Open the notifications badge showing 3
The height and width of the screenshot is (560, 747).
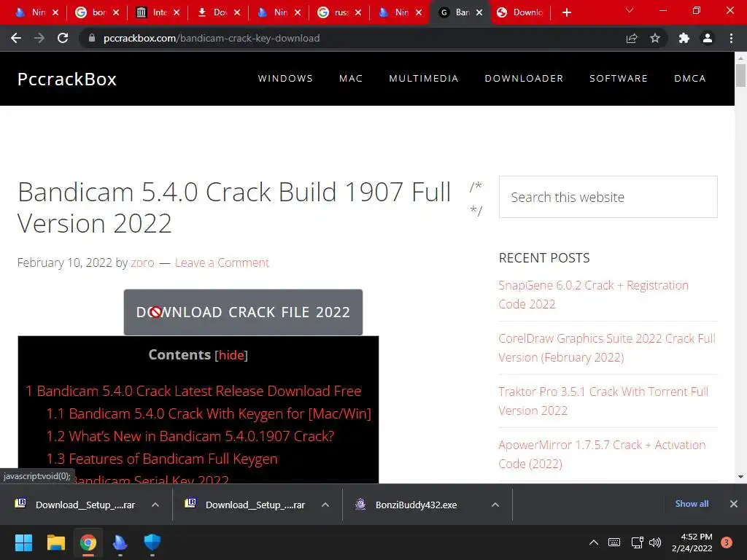(x=727, y=542)
